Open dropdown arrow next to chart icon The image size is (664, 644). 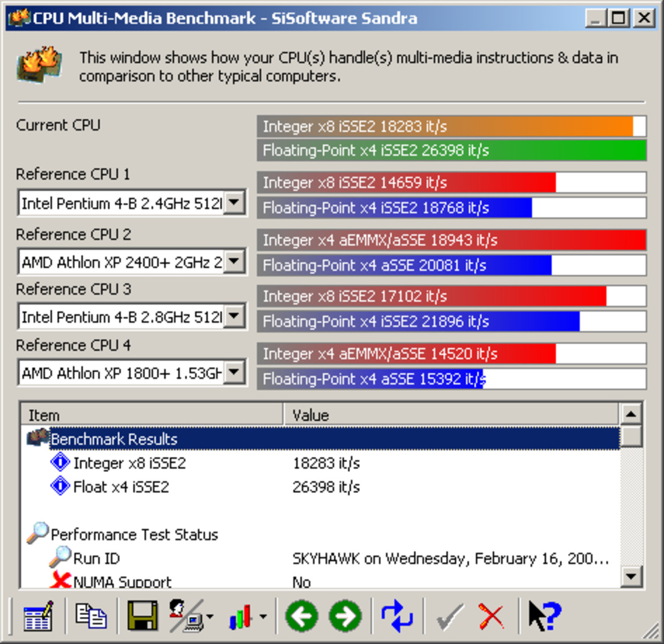click(x=263, y=616)
